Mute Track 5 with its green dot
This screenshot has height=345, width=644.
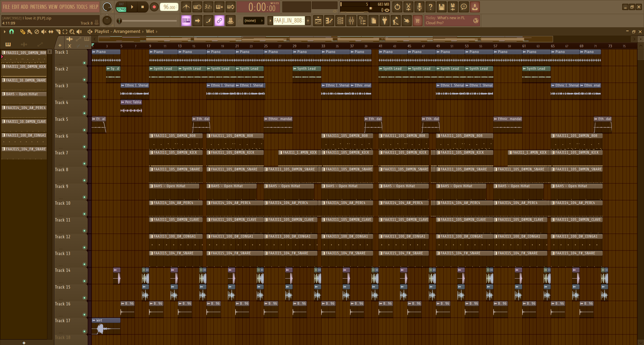point(84,130)
